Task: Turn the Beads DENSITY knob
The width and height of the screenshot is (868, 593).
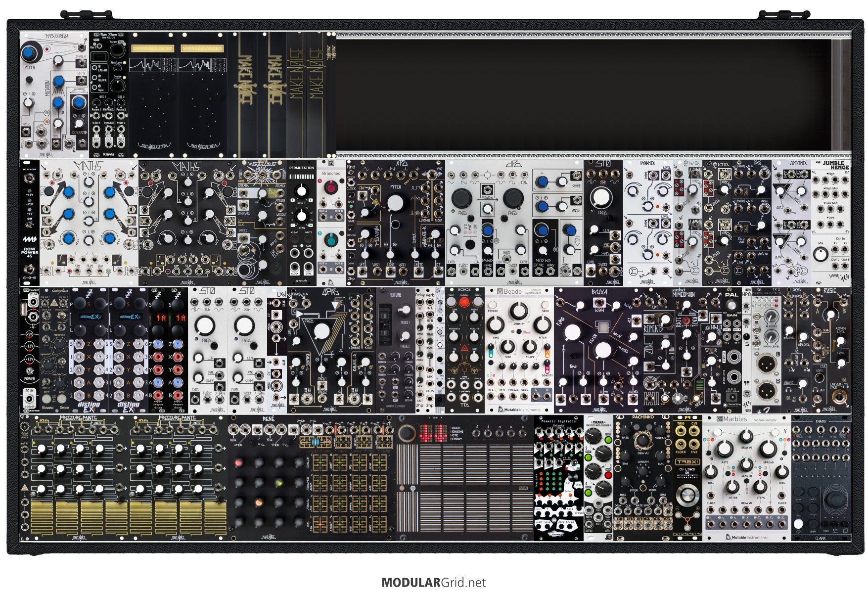Action: tap(519, 311)
